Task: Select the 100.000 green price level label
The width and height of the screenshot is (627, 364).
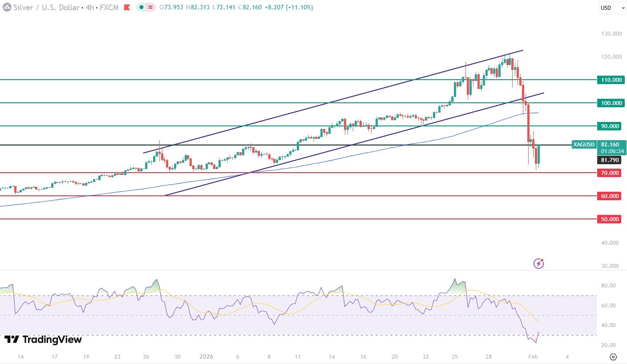Action: tap(609, 103)
